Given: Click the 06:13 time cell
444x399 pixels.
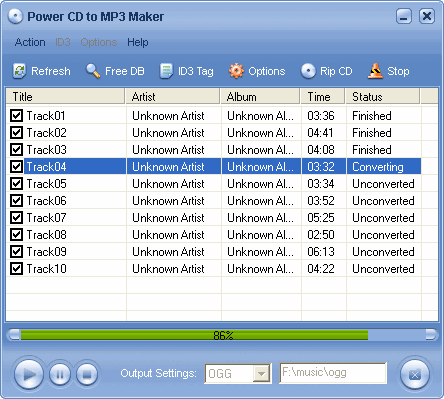Looking at the screenshot, I should pos(321,251).
